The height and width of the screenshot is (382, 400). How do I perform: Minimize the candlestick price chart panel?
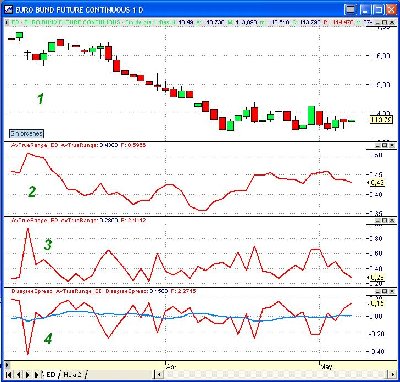[377, 23]
